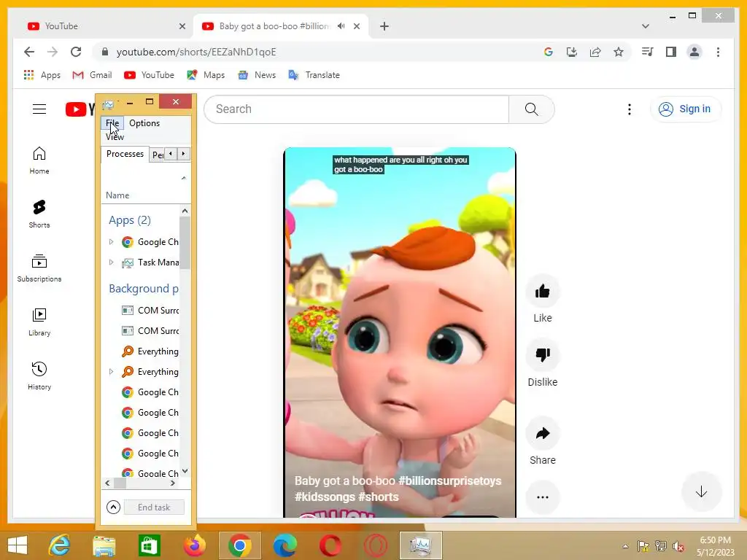
Task: Sort processes by the Name column
Action: (117, 195)
